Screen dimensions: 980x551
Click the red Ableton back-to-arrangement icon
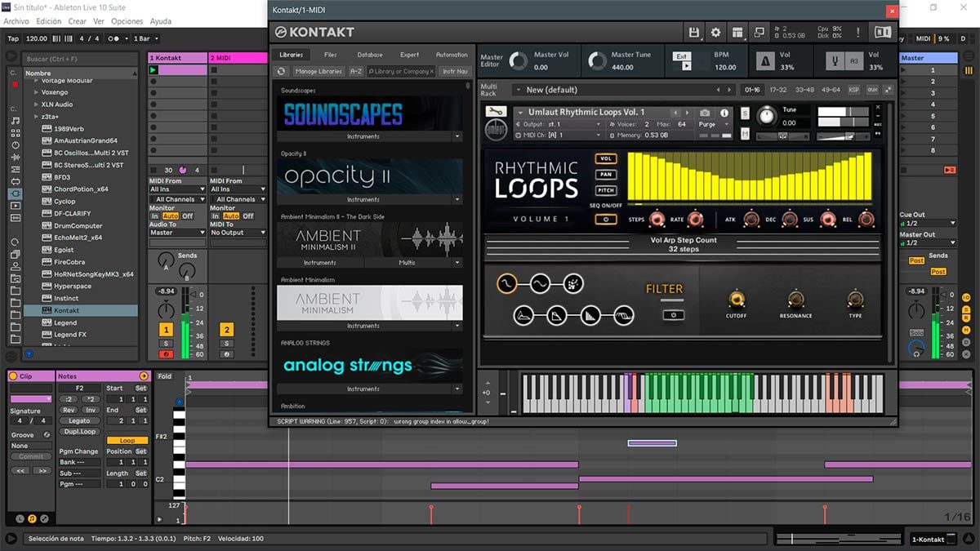click(949, 170)
